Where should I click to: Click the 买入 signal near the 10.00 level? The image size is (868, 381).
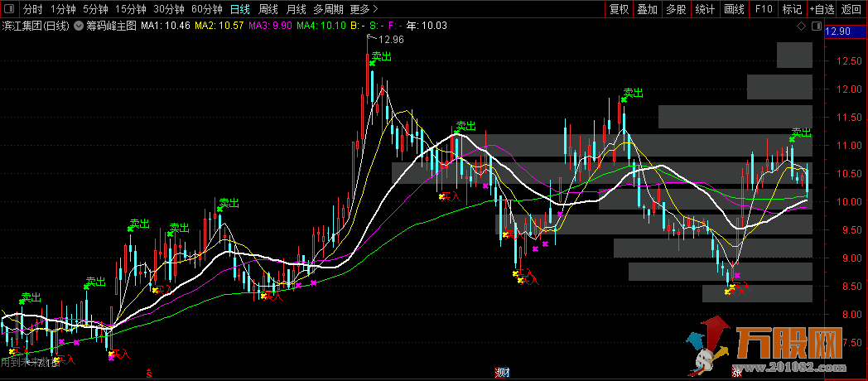pos(450,196)
